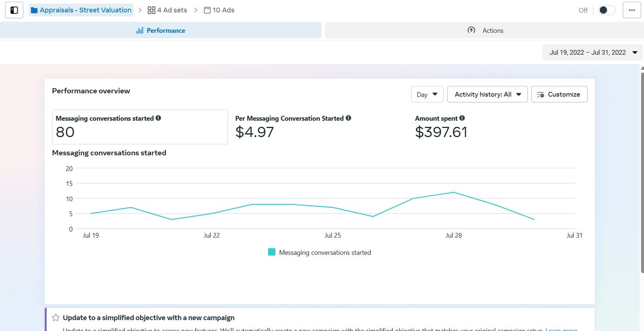Open Appraisals - Street Valuation campaign link
Image resolution: width=644 pixels, height=331 pixels.
(81, 10)
